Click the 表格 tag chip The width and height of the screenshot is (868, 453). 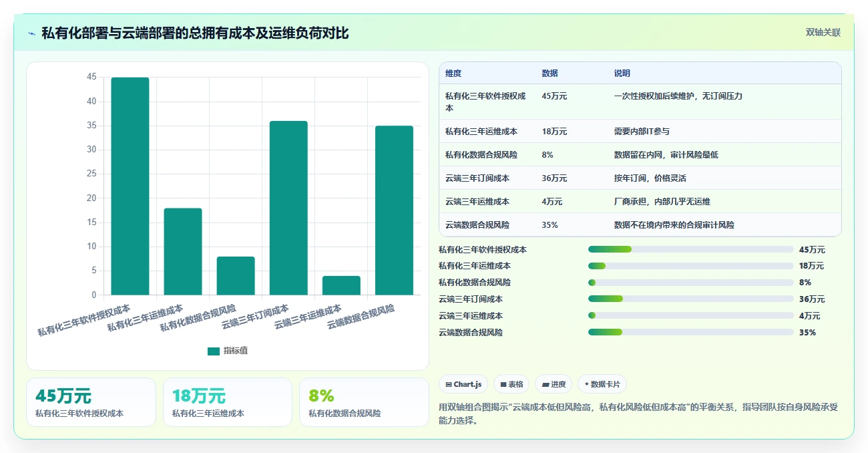[x=511, y=384]
